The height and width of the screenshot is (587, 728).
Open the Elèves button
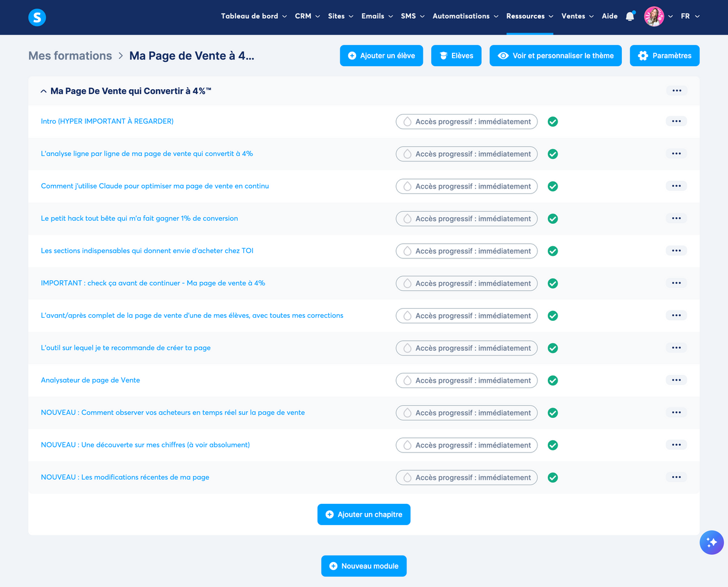coord(456,56)
